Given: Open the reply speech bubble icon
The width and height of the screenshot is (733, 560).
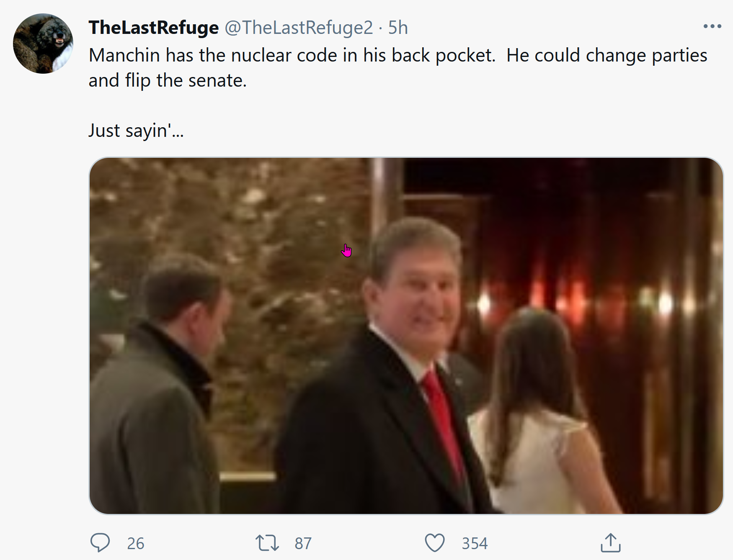Looking at the screenshot, I should click(x=100, y=542).
